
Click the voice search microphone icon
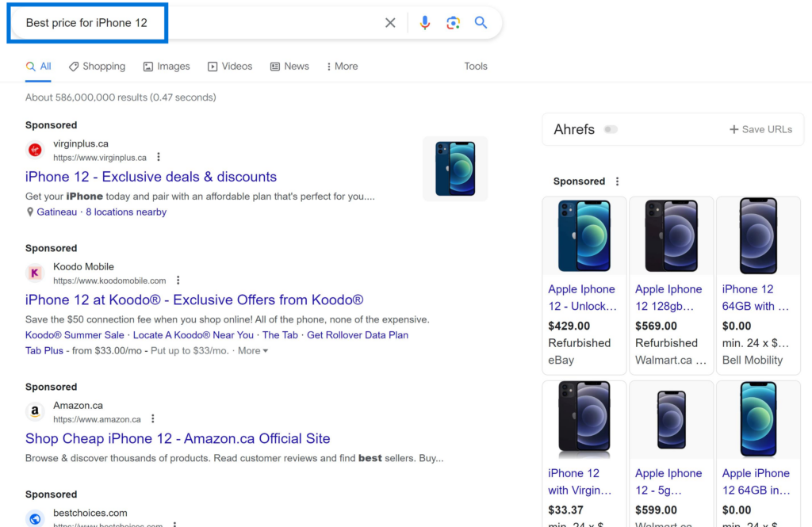click(425, 22)
